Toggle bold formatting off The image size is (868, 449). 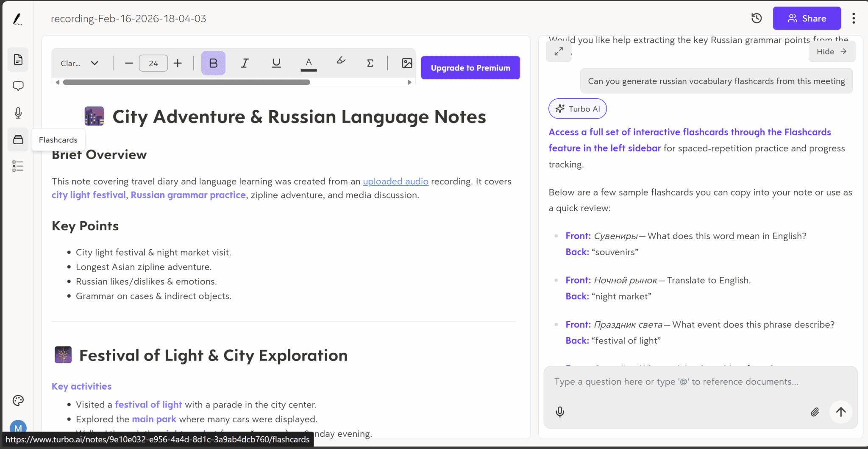(213, 63)
